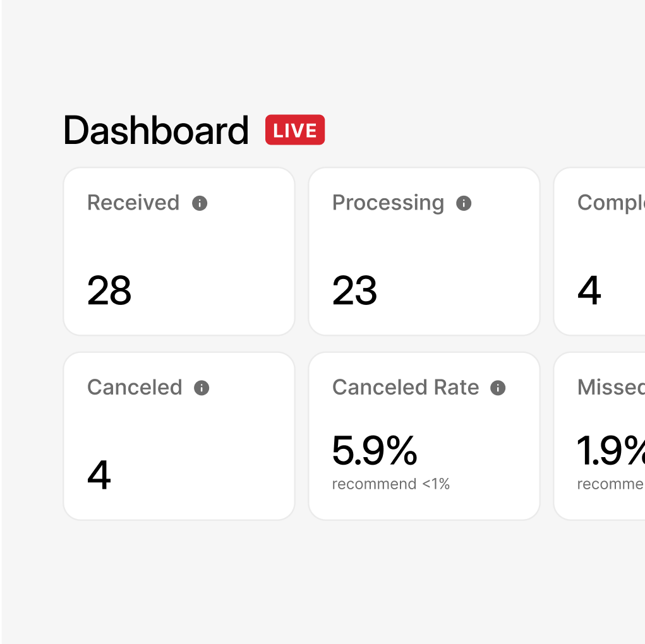The image size is (645, 644).
Task: Click the "recommend <1%" hint text
Action: [391, 484]
